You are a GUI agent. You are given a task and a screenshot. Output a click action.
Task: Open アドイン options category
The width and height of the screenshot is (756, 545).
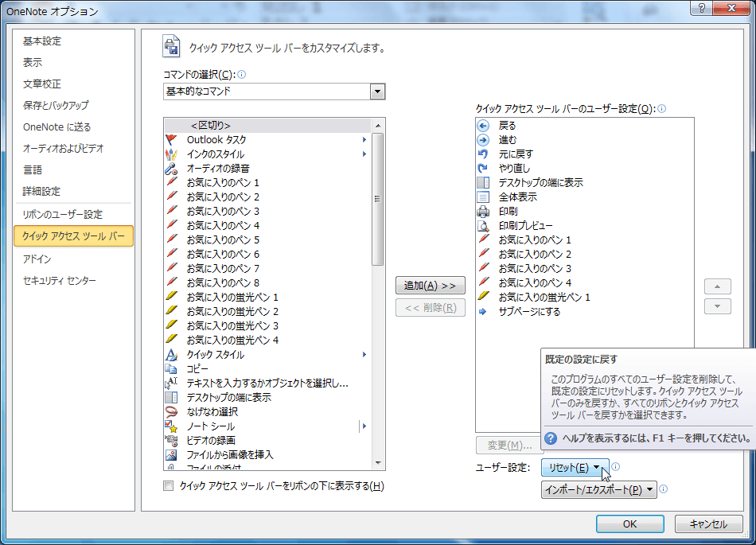tap(37, 259)
